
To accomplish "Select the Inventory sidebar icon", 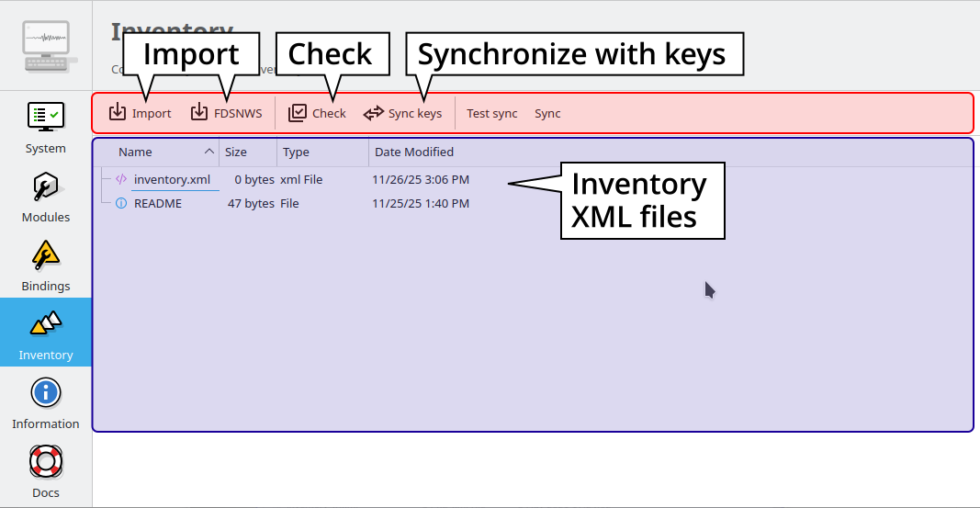I will tap(46, 323).
